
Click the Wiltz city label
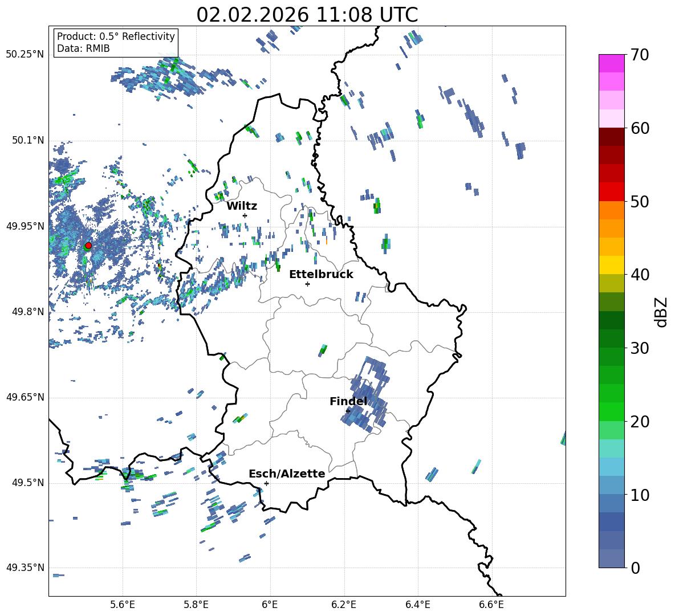(242, 206)
